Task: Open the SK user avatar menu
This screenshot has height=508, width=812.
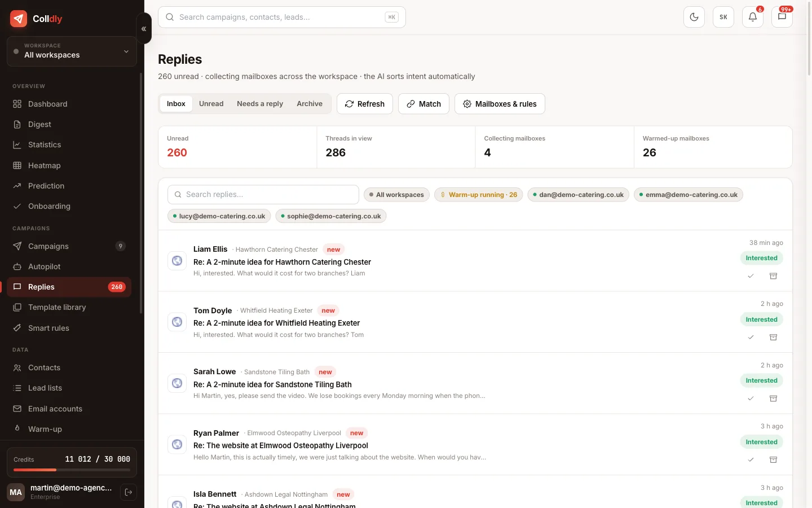Action: [723, 17]
